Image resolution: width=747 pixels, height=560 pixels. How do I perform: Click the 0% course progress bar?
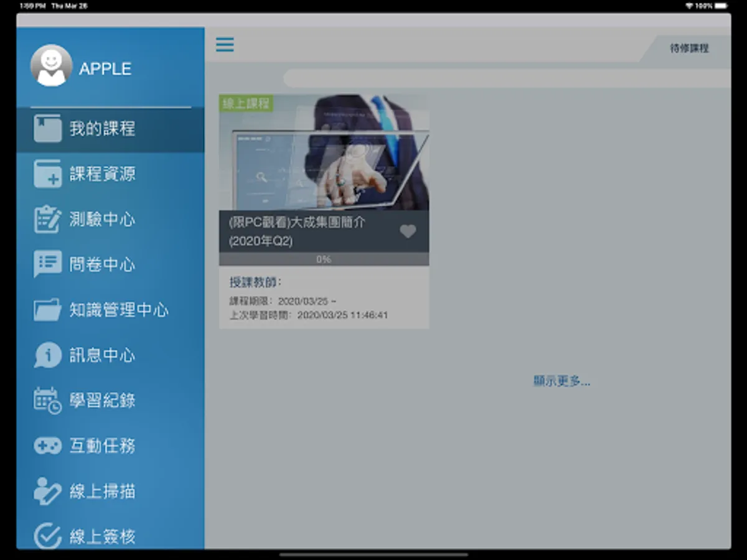[324, 258]
